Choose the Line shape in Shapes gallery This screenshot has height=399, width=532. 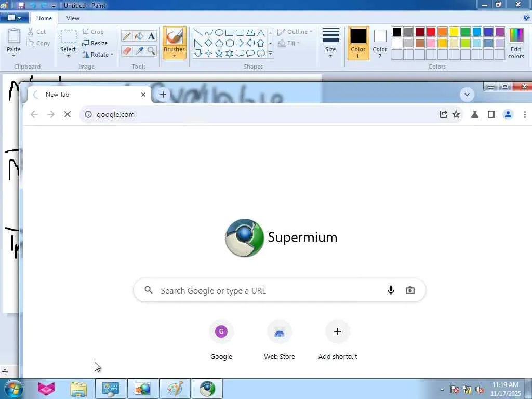(198, 33)
